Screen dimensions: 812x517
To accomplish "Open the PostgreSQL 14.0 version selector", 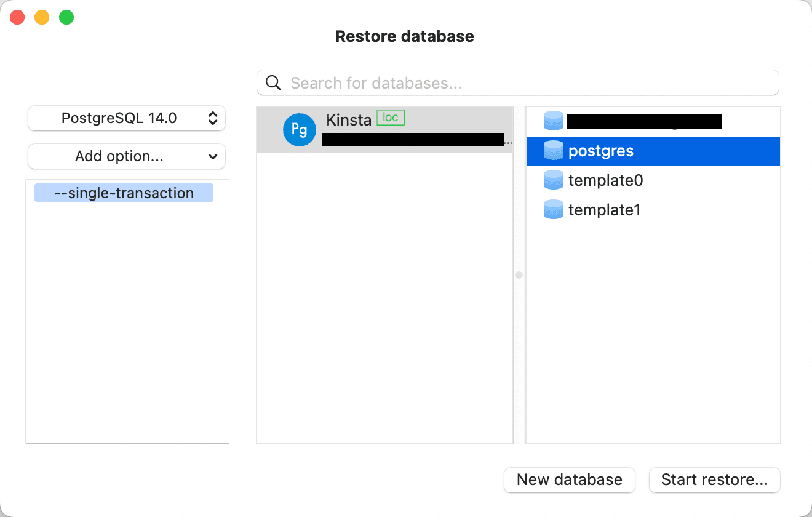I will point(126,118).
